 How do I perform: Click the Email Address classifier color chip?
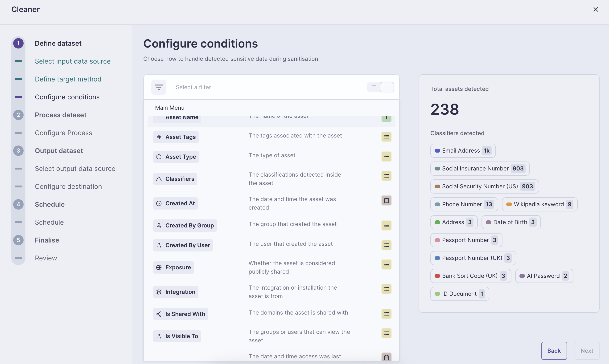click(x=437, y=151)
